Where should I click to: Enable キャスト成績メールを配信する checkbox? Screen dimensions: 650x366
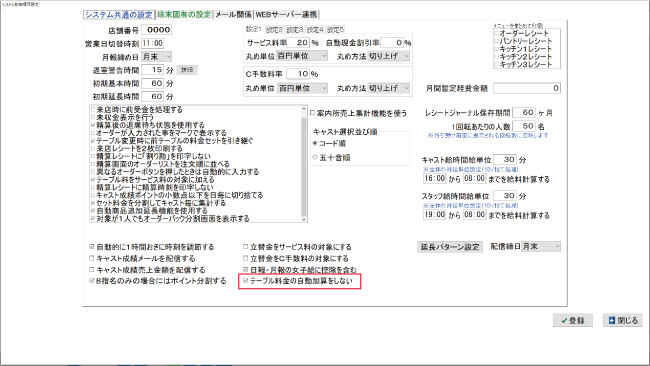(92, 258)
